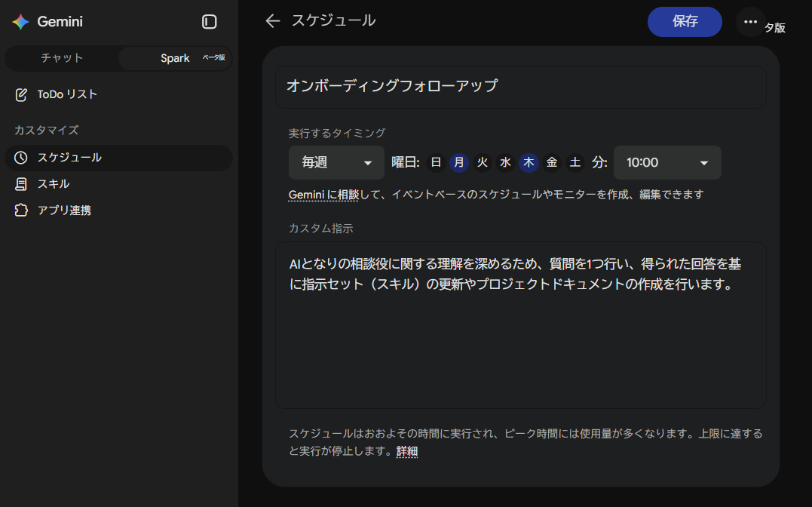Deselect Thursday 木 day chip

tap(529, 163)
